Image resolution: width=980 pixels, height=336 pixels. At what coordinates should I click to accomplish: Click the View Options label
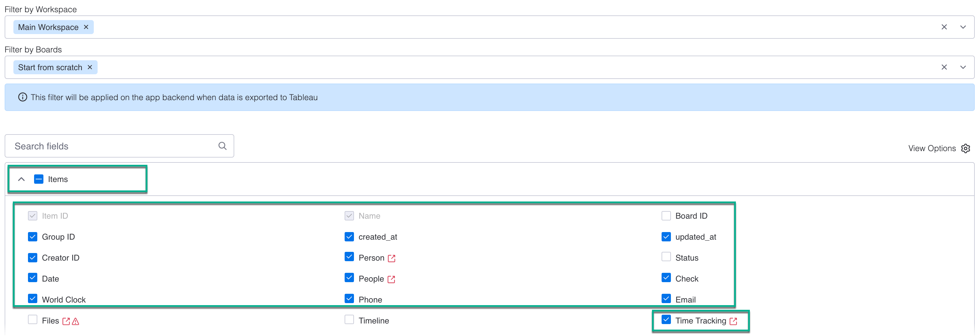tap(932, 148)
